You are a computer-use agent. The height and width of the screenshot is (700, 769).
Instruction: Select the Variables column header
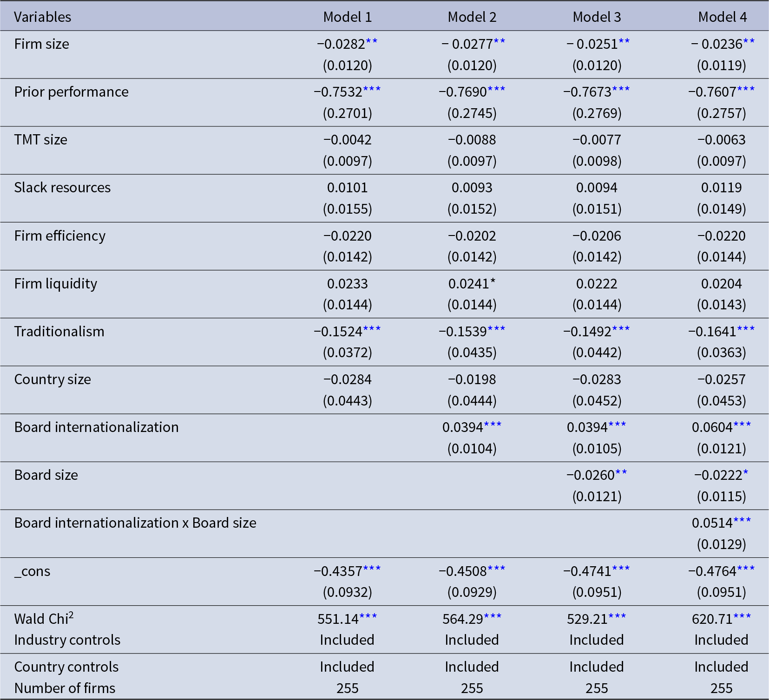[x=43, y=17]
